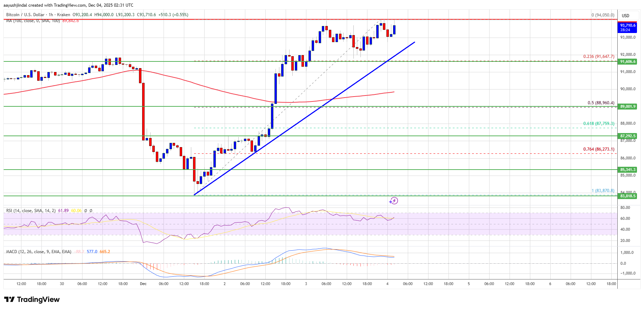Click the 0.236 Fibonacci level label
The height and width of the screenshot is (310, 644).
click(x=598, y=57)
